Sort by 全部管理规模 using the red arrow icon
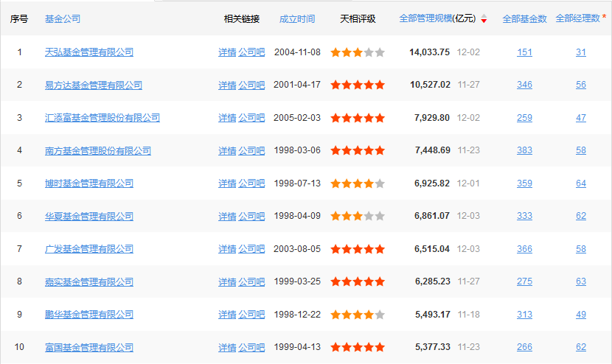612x364 pixels. point(484,18)
